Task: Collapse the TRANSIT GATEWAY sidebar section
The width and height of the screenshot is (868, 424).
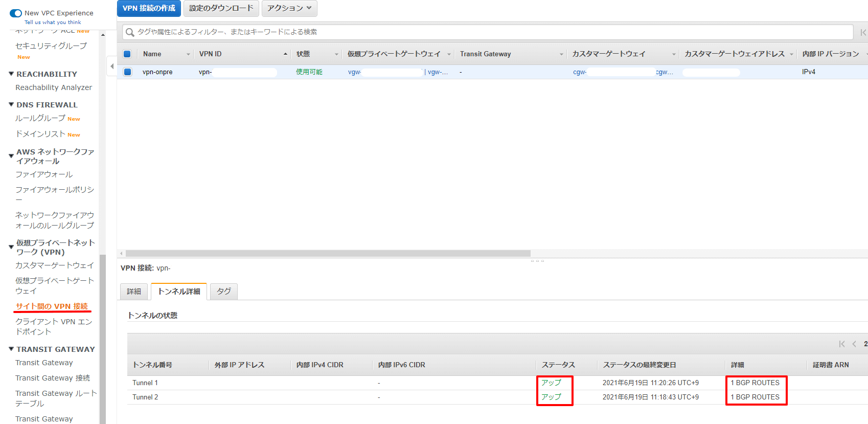Action: 11,349
